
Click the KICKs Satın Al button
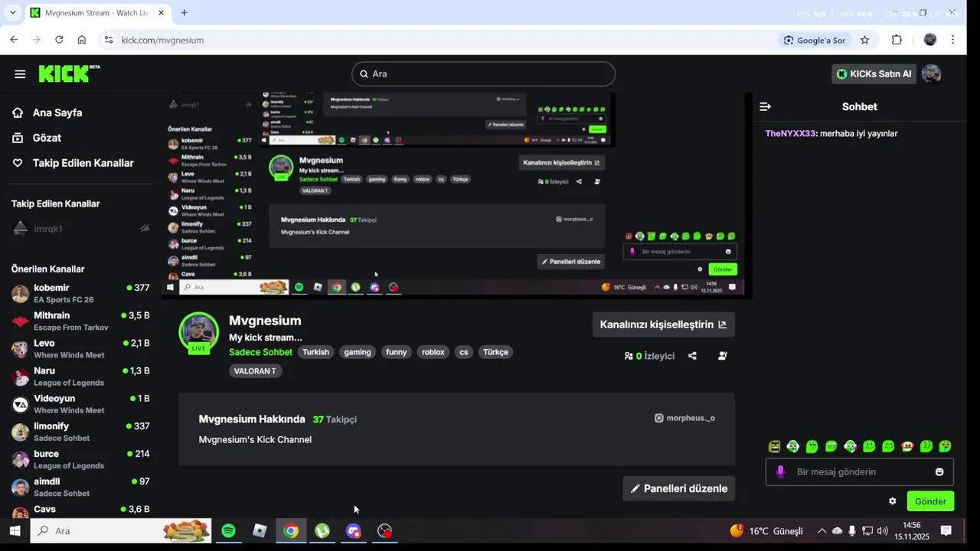coord(874,74)
